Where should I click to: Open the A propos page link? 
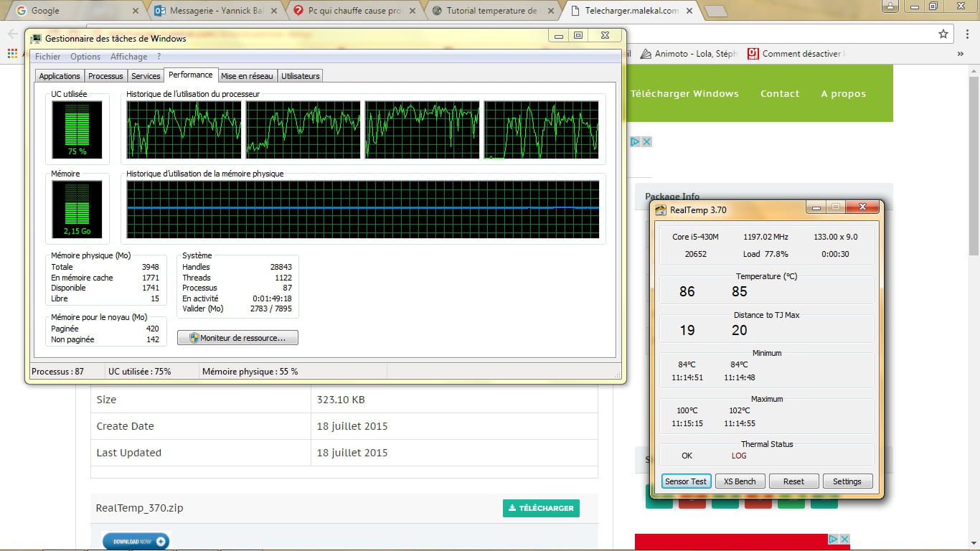pyautogui.click(x=844, y=93)
